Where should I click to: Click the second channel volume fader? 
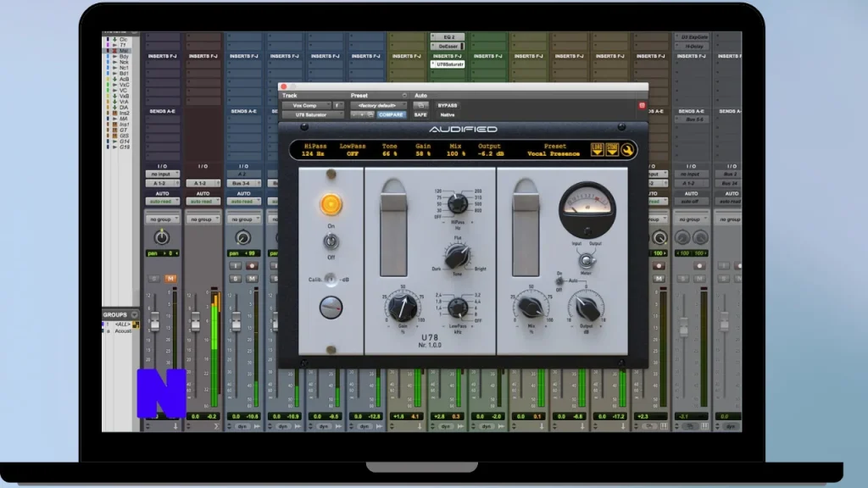[x=196, y=322]
